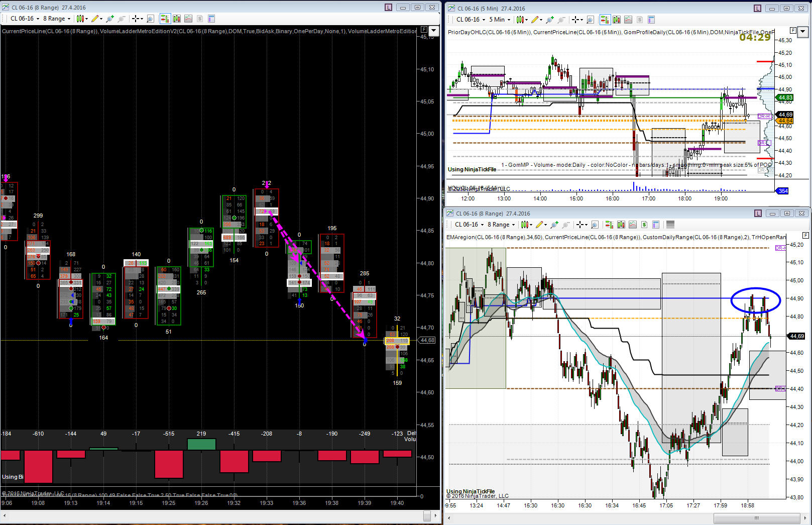Select cross hair tool in bottom-right 8 Range chart
Image resolution: width=812 pixels, height=525 pixels.
tap(581, 225)
